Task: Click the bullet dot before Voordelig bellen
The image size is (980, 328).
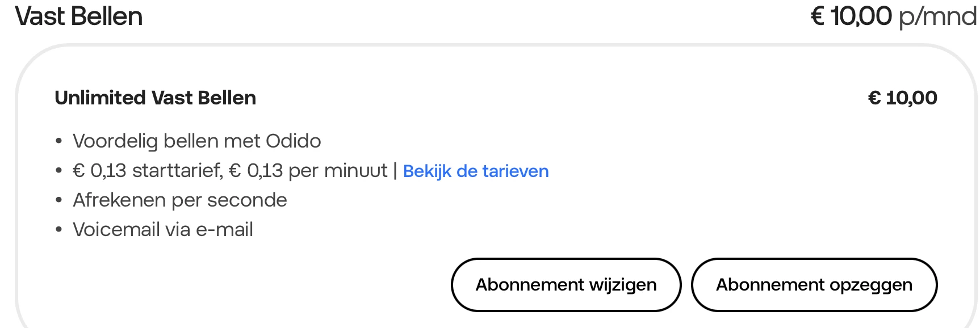Action: [58, 141]
